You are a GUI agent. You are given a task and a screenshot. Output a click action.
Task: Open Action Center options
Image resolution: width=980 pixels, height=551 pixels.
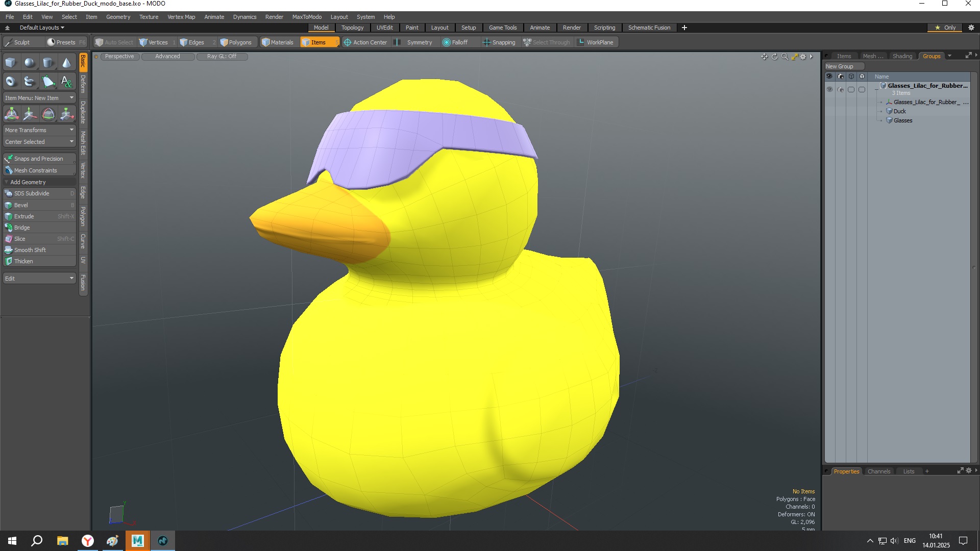(x=365, y=42)
